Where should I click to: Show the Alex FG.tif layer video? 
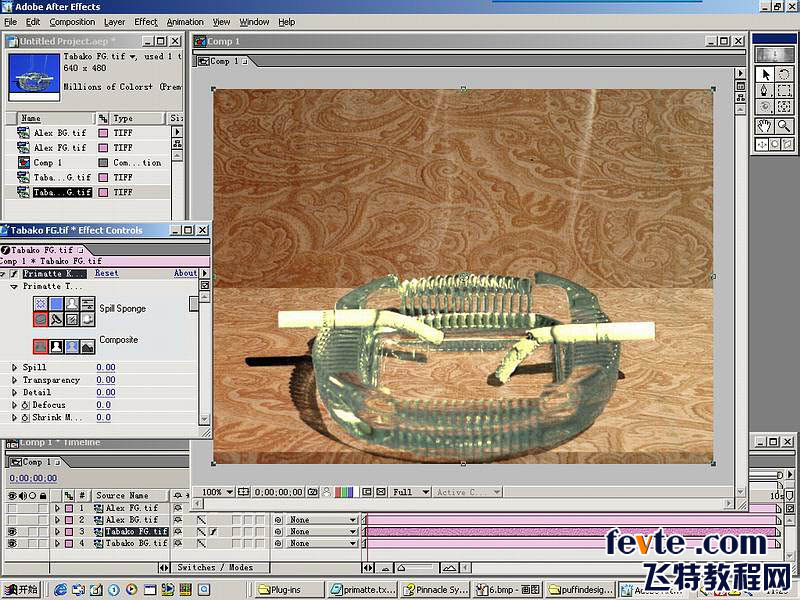pyautogui.click(x=12, y=508)
